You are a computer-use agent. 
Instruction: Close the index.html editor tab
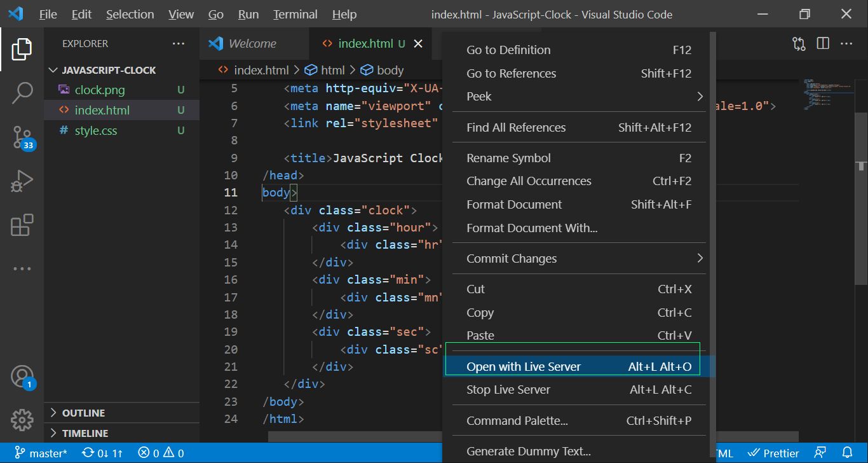[418, 44]
